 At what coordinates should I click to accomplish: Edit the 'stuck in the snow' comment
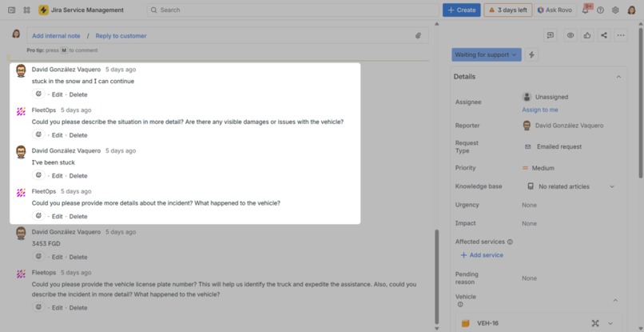pos(57,94)
